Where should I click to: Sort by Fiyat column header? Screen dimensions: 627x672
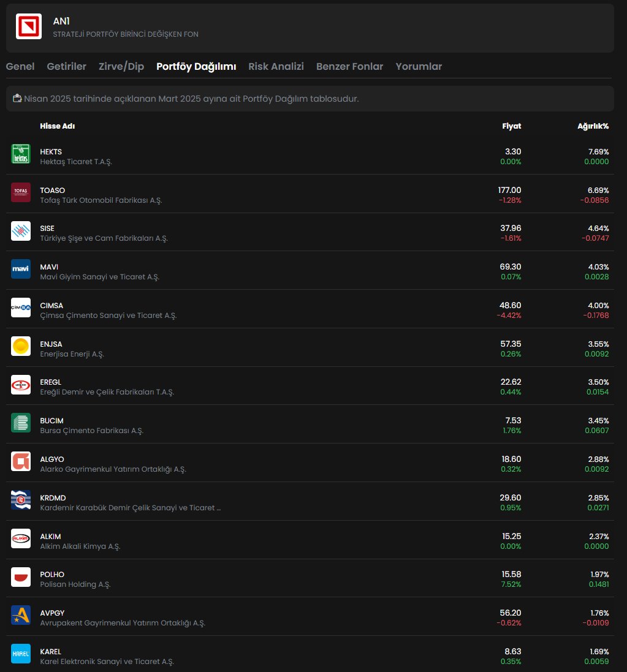pyautogui.click(x=512, y=126)
